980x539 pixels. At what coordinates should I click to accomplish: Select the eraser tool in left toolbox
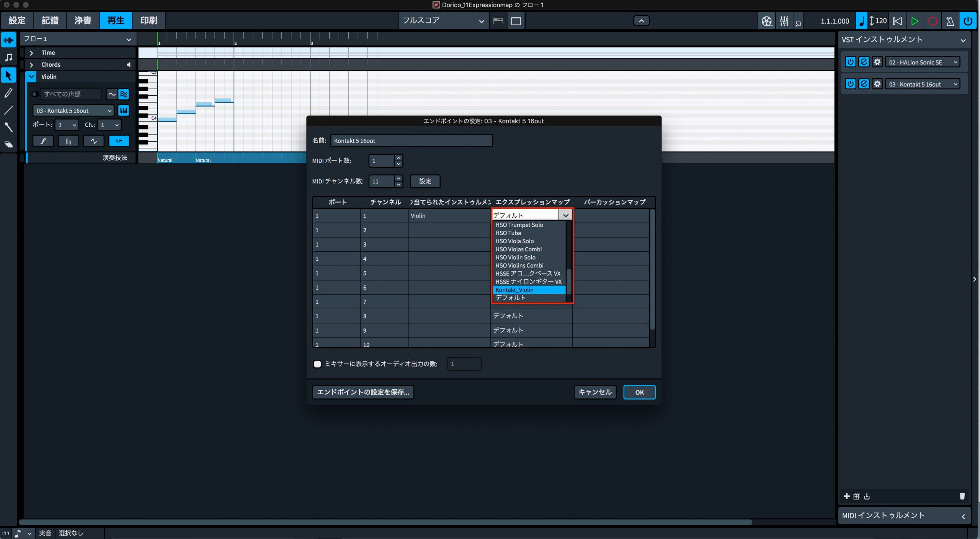[x=8, y=144]
